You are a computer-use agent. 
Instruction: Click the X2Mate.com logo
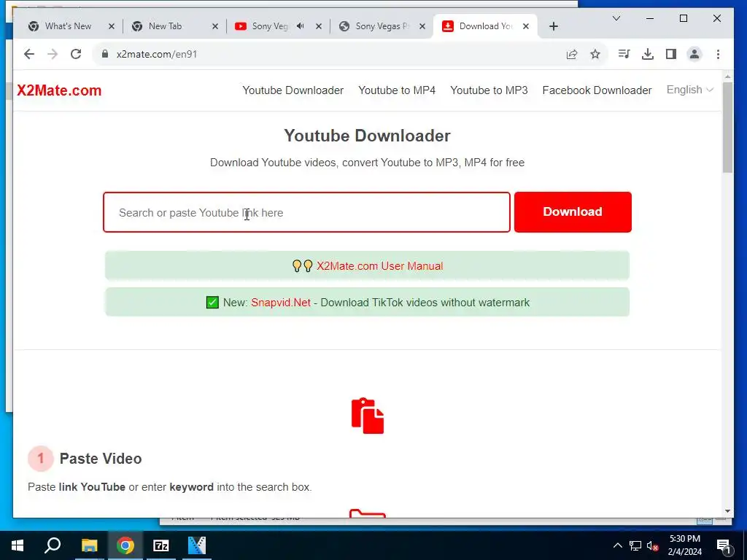point(59,90)
